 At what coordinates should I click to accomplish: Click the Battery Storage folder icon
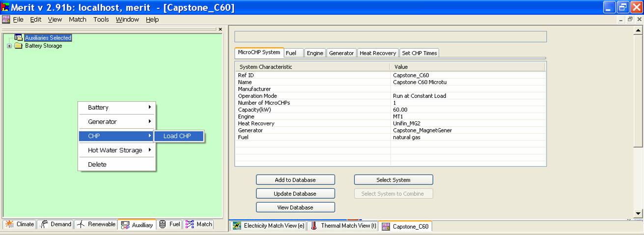click(x=19, y=46)
